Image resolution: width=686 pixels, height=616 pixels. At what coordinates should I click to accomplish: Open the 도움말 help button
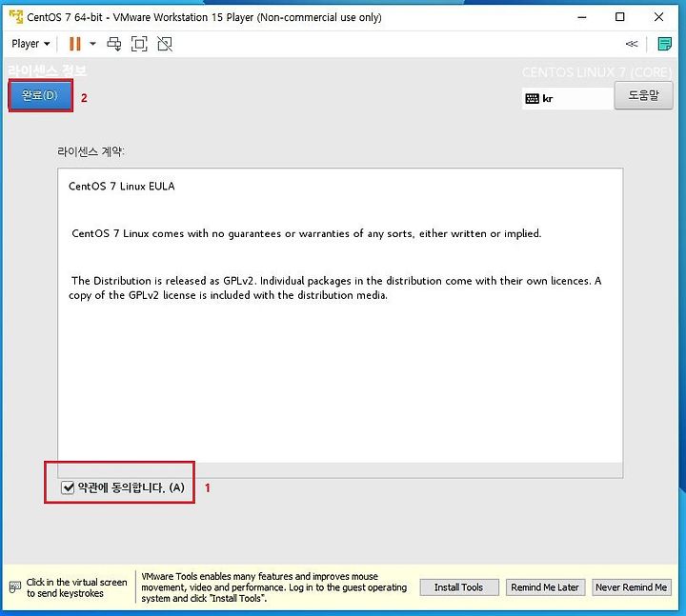click(643, 95)
